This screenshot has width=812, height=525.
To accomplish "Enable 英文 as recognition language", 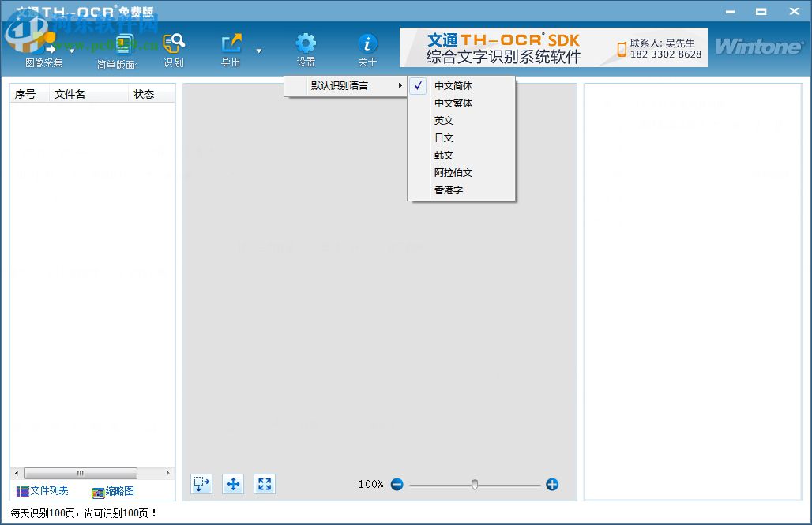I will (x=445, y=120).
